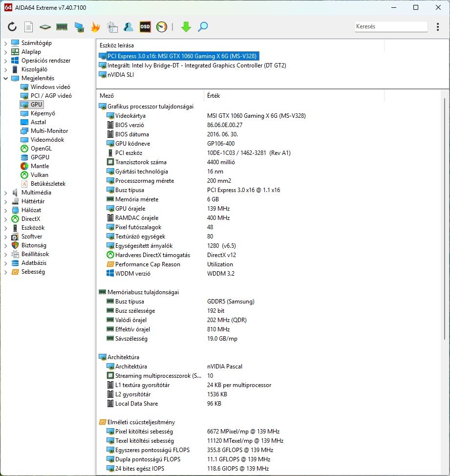Viewport: 450px width, 476px height.
Task: Click the user person toolbar icon
Action: point(129,27)
